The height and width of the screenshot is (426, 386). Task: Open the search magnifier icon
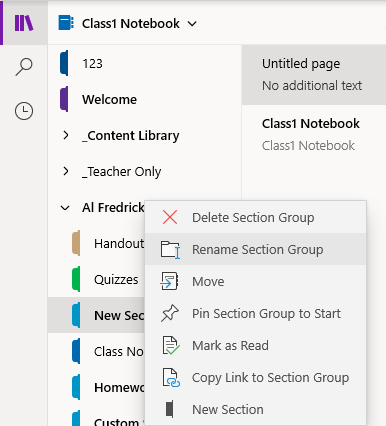click(x=24, y=67)
